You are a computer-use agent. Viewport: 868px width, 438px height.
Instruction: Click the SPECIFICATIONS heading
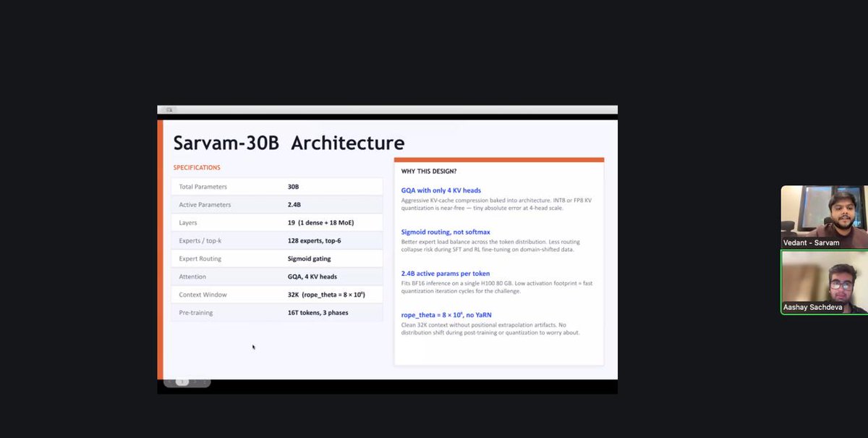(197, 168)
